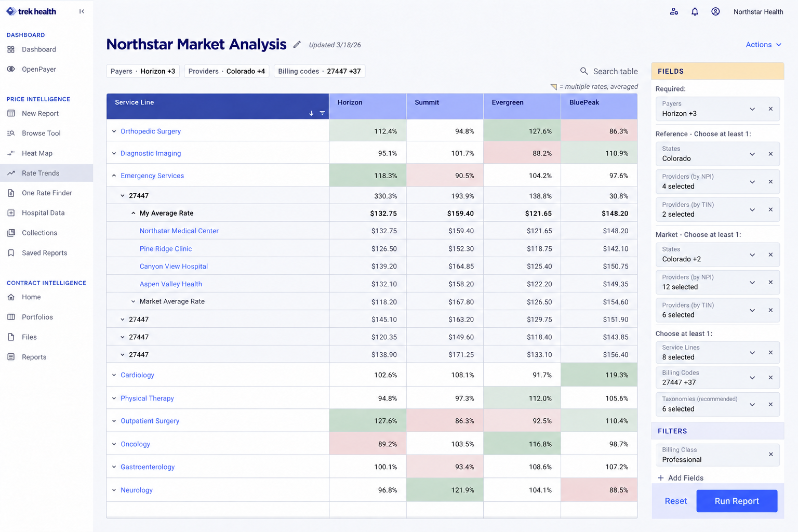Screen dimensions: 798x532
Task: Click the Browse Tool search-list icon
Action: pyautogui.click(x=11, y=133)
